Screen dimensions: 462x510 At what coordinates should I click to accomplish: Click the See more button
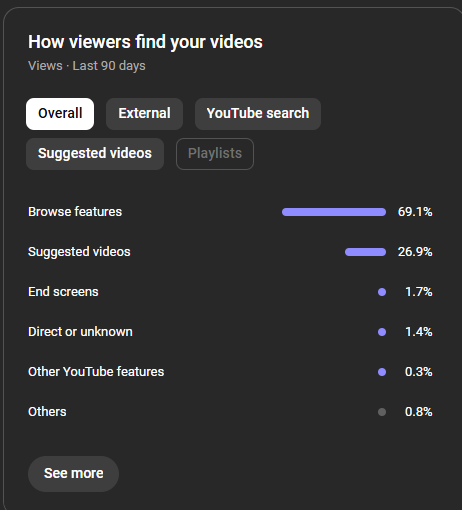73,474
